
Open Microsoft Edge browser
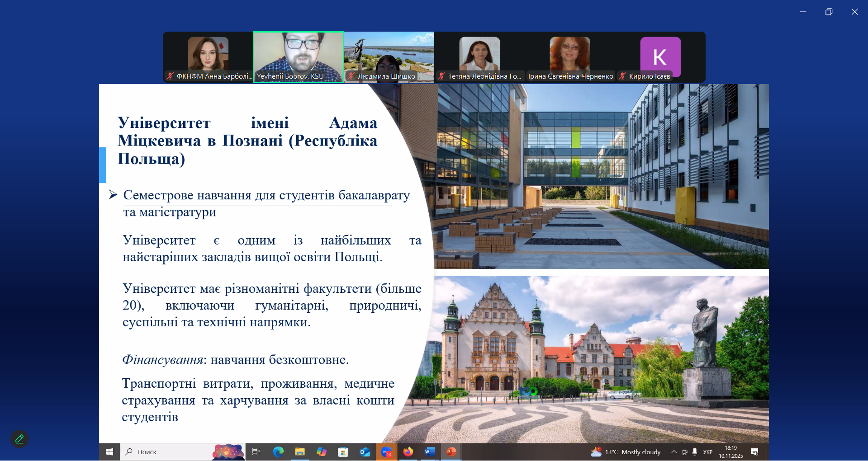(278, 452)
